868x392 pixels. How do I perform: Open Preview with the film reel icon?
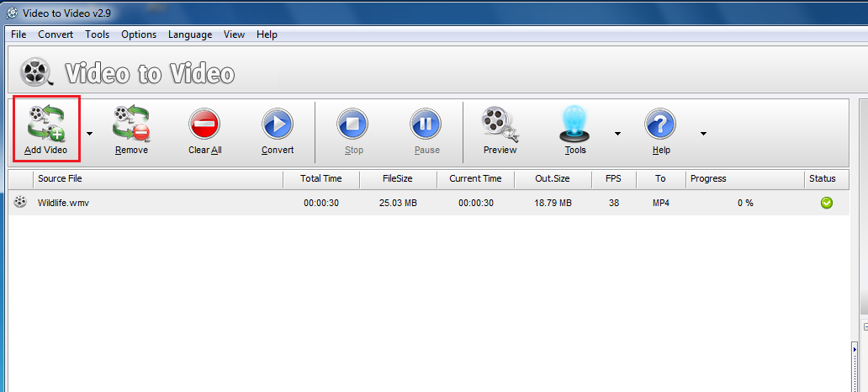(500, 124)
